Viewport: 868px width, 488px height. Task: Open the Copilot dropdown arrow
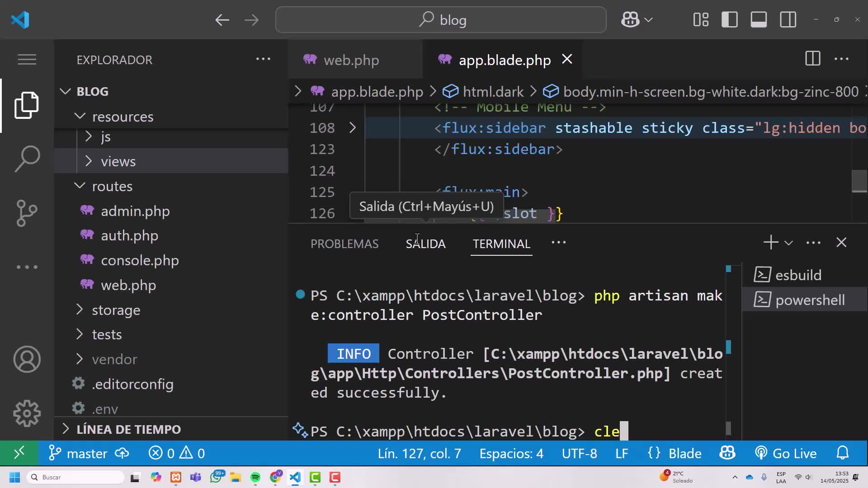click(648, 20)
